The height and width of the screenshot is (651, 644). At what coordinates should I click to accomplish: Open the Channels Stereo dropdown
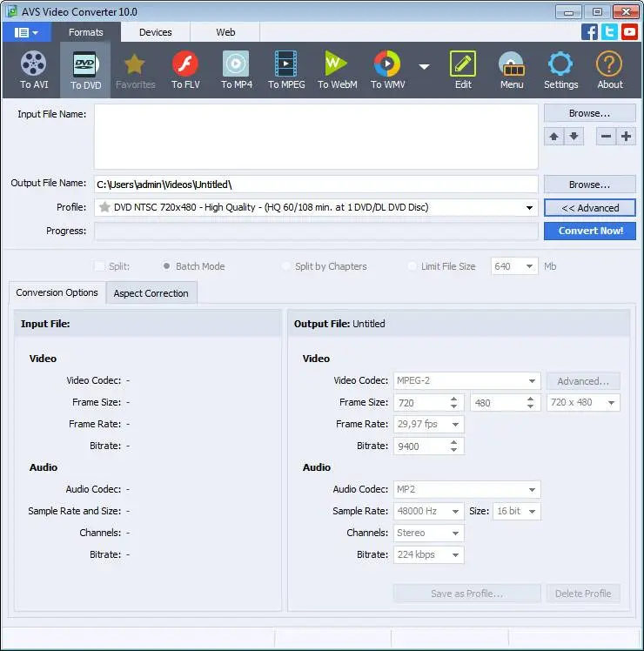pos(455,534)
